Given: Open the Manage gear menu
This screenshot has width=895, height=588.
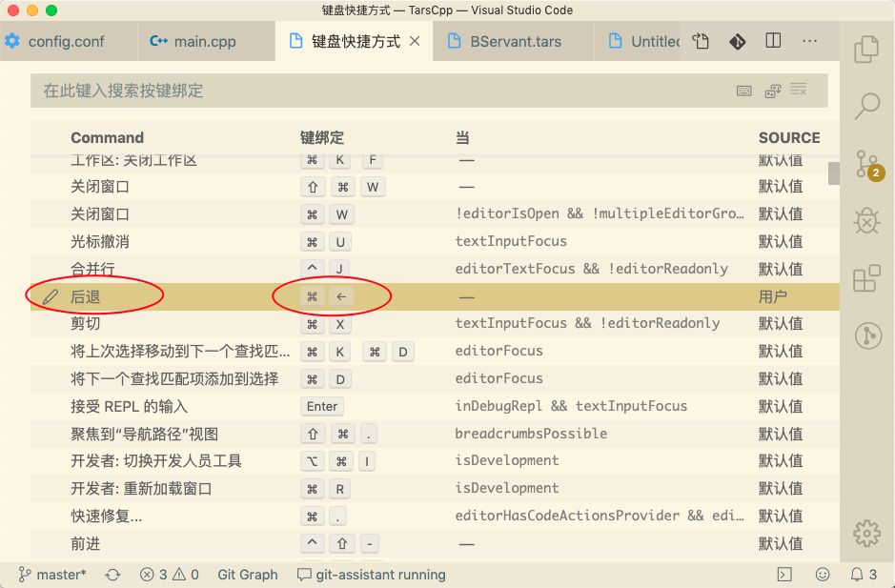Looking at the screenshot, I should 865,535.
